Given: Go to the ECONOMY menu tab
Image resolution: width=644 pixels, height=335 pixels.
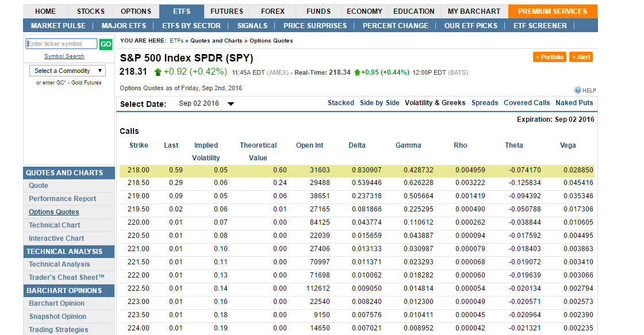Looking at the screenshot, I should coord(365,11).
